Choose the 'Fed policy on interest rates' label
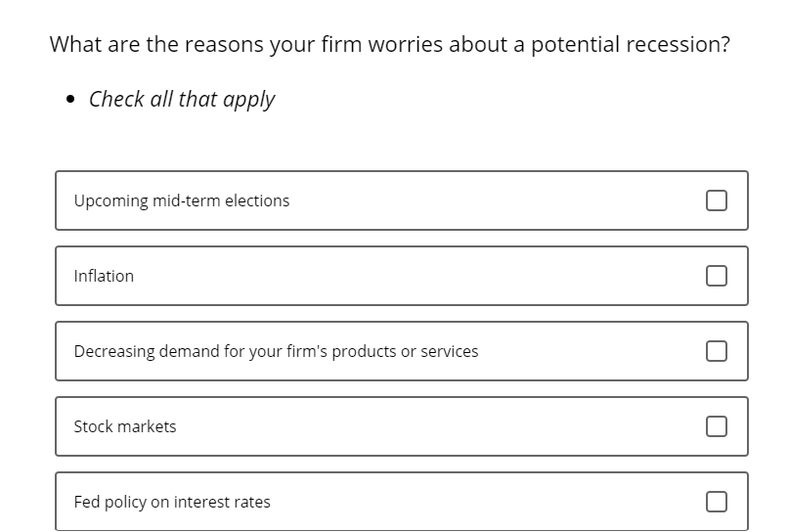This screenshot has height=532, width=789. click(x=172, y=502)
